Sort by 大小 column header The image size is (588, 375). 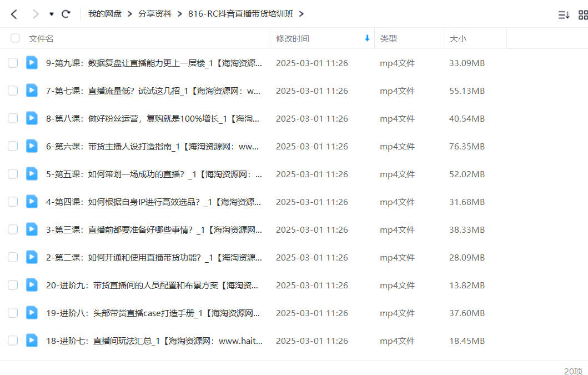tap(458, 39)
